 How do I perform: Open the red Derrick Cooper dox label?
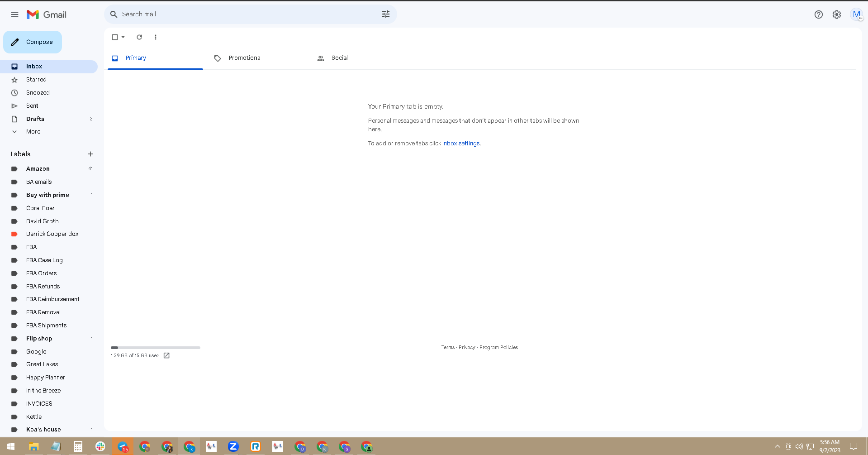[49, 234]
